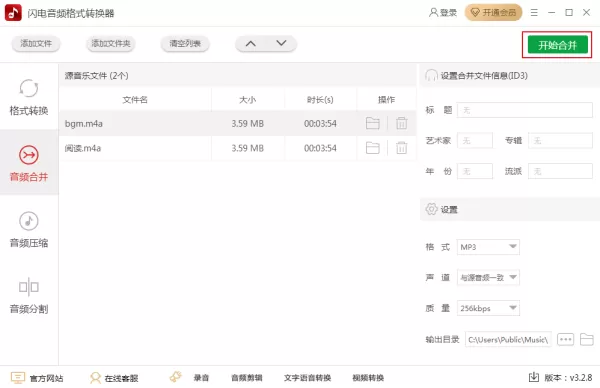
Task: Delete bgm.m4a with trash icon
Action: click(x=401, y=123)
